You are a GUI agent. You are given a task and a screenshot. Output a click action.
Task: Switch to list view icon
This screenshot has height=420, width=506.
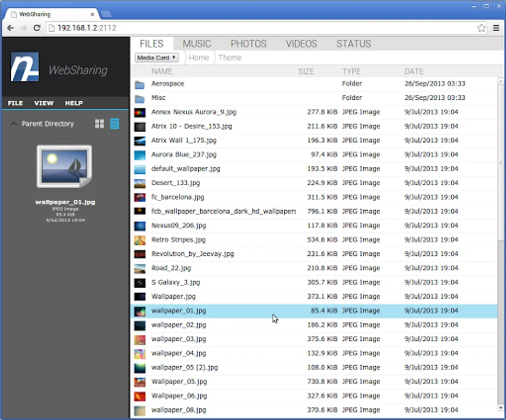point(114,124)
